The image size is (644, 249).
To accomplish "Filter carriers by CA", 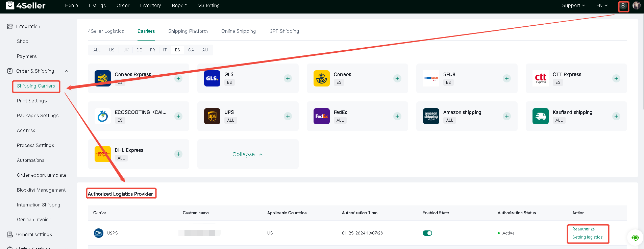I will [x=191, y=50].
